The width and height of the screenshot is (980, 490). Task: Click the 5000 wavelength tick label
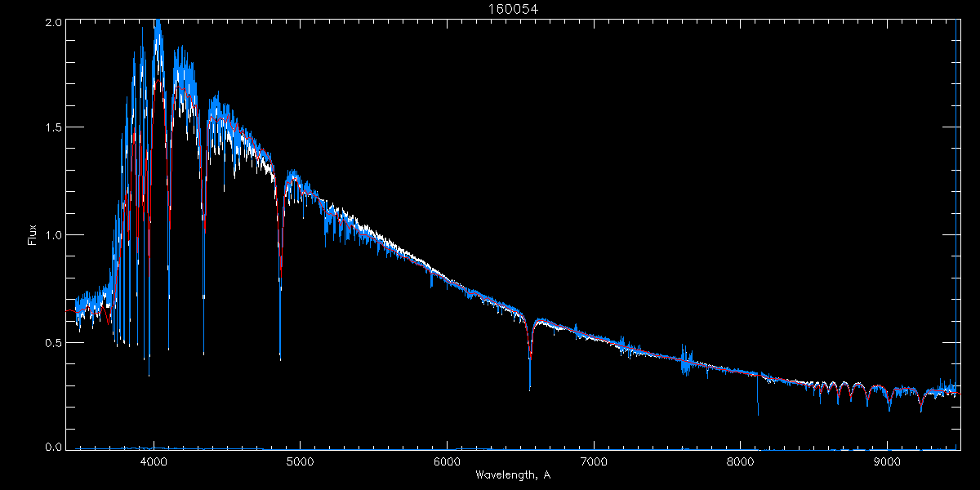(x=300, y=461)
